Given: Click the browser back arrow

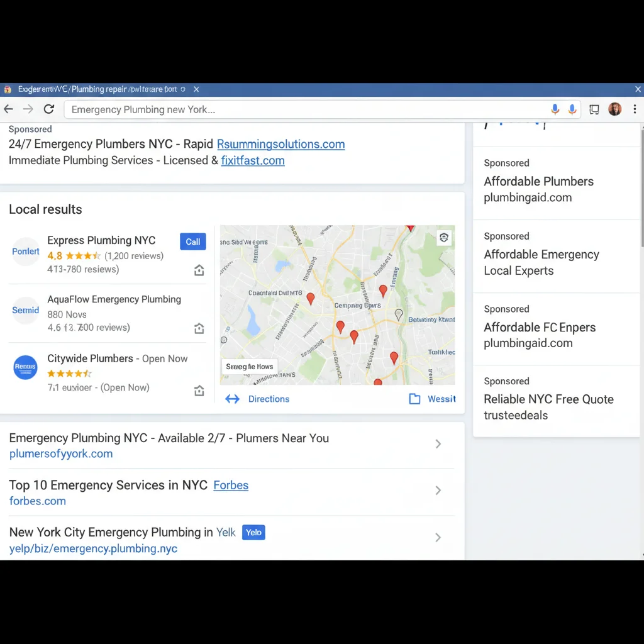Looking at the screenshot, I should click(9, 109).
